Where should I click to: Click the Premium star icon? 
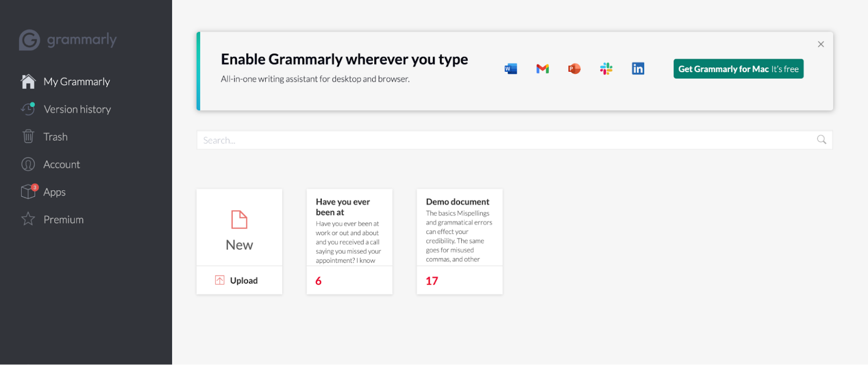tap(28, 219)
